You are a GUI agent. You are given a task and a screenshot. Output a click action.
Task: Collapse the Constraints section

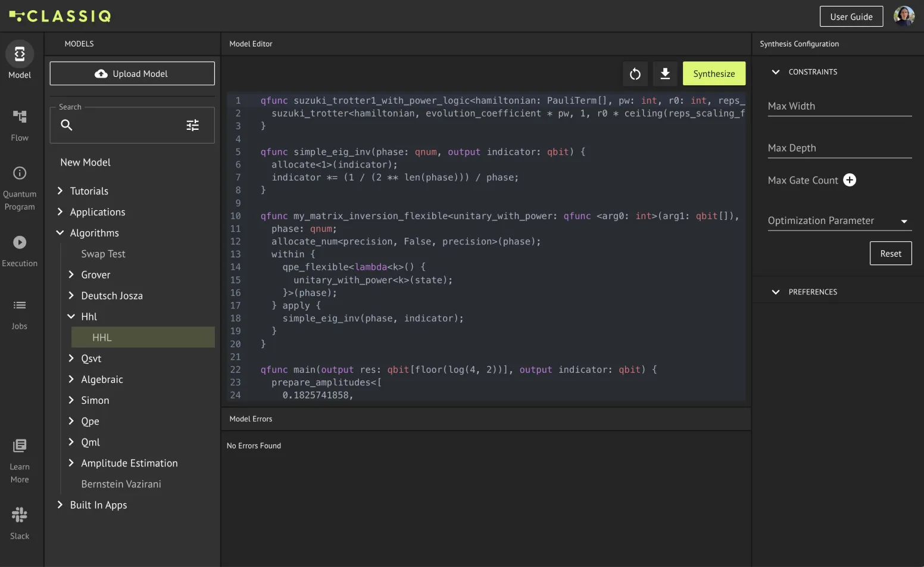coord(775,72)
